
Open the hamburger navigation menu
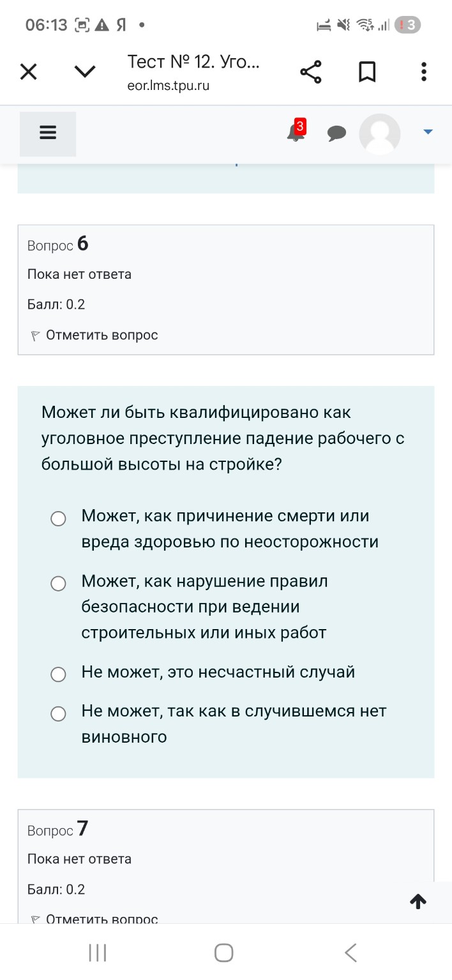47,134
